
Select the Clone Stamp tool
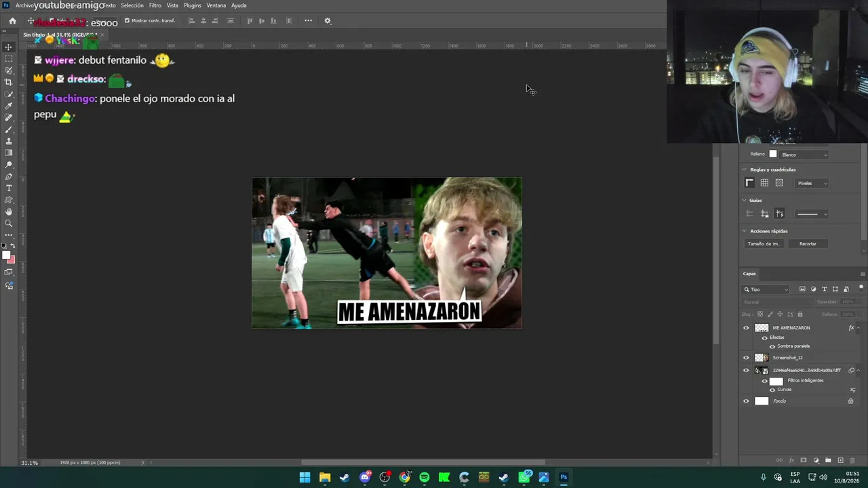point(9,141)
